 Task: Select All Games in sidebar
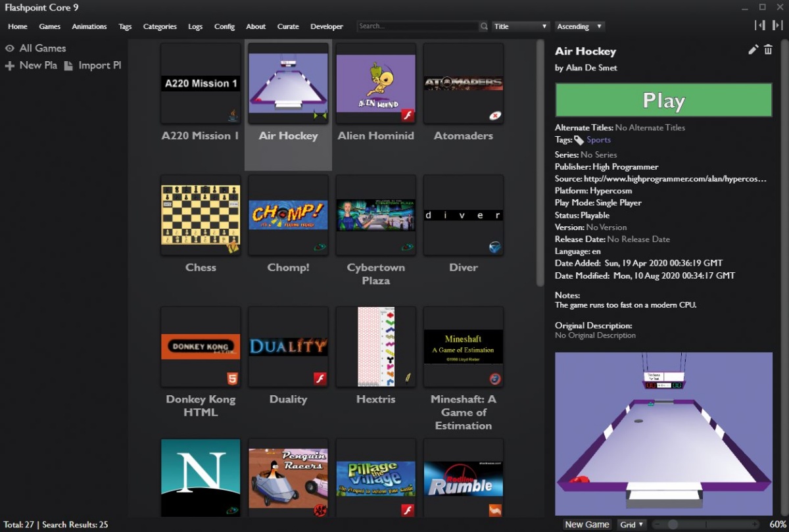coord(43,48)
